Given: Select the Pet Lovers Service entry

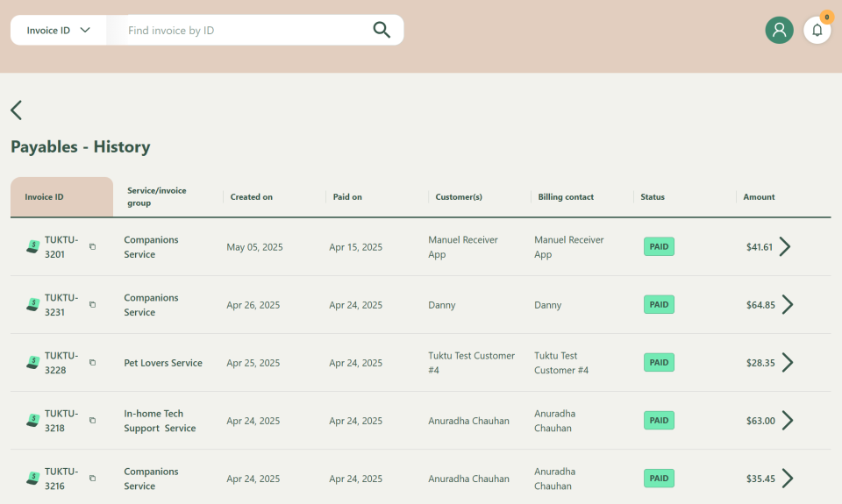Looking at the screenshot, I should point(163,363).
